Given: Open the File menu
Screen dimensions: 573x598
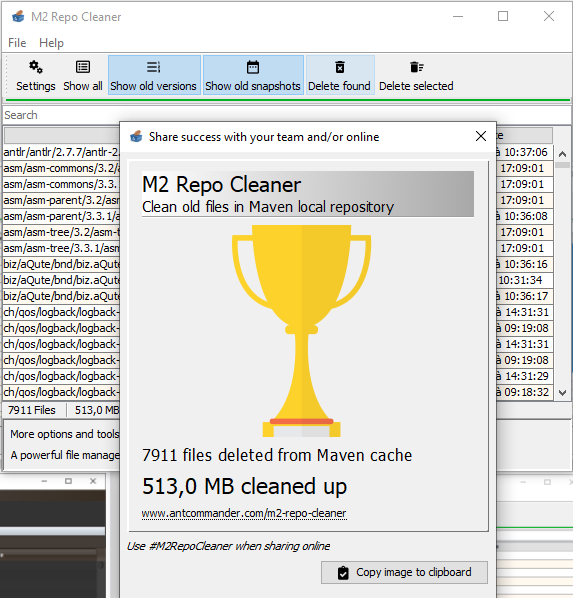Looking at the screenshot, I should [x=17, y=43].
